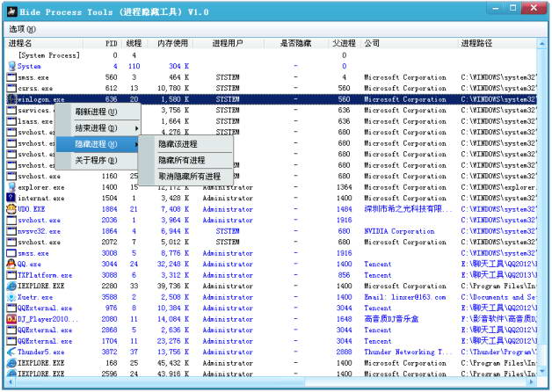Click the 32,248 K memory value
This screenshot has height=392, width=552.
[173, 264]
